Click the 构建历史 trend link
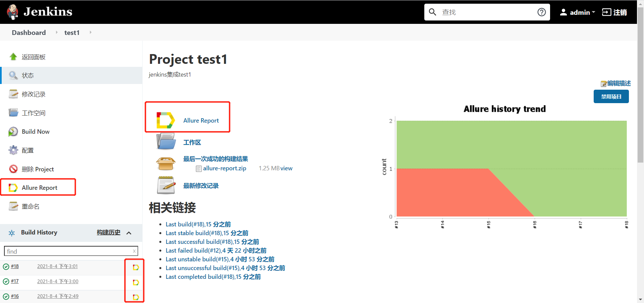 click(108, 232)
